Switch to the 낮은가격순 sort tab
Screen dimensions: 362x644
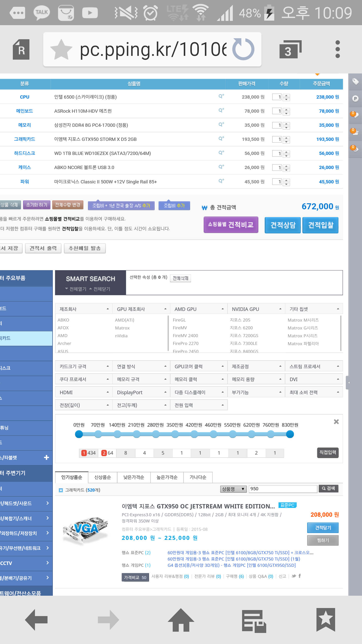point(134,477)
